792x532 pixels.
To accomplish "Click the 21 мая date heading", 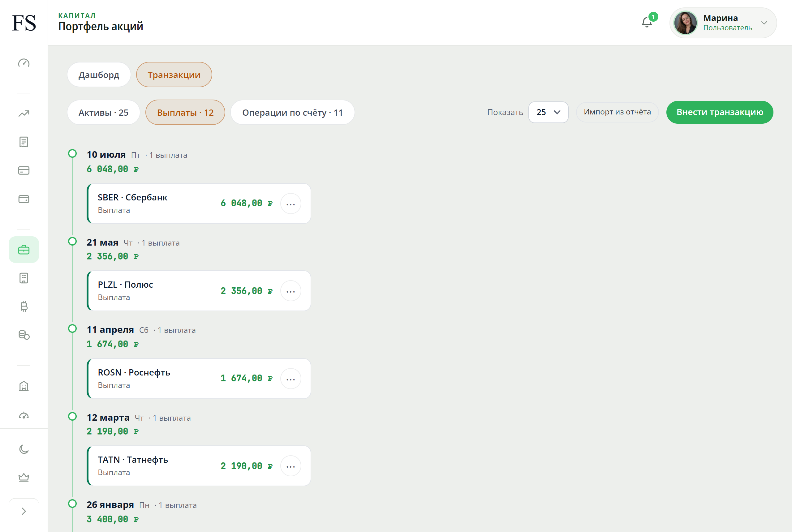I will coord(102,242).
